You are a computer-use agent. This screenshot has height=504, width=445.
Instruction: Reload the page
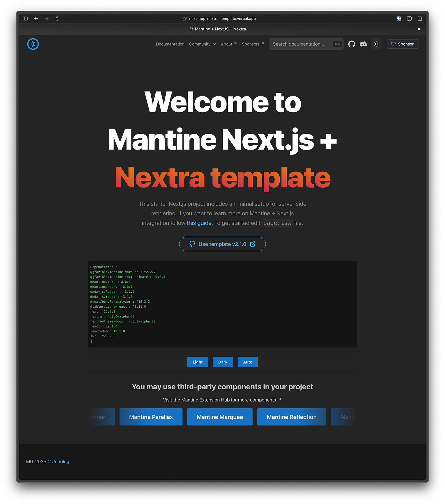57,19
